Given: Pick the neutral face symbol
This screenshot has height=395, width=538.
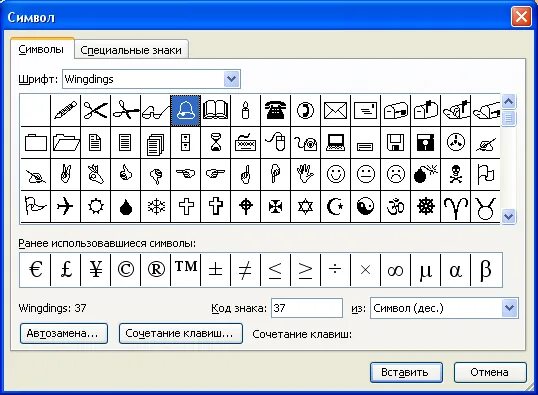Looking at the screenshot, I should (365, 174).
